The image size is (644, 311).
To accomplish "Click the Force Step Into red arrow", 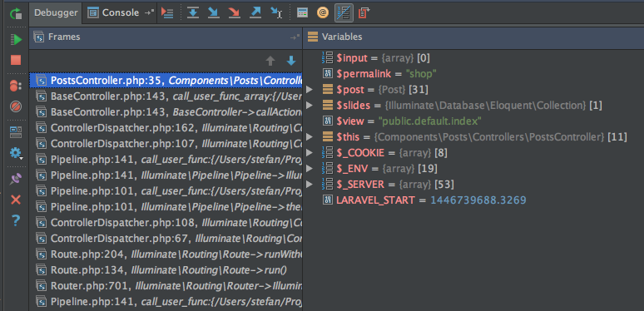I will tap(234, 13).
